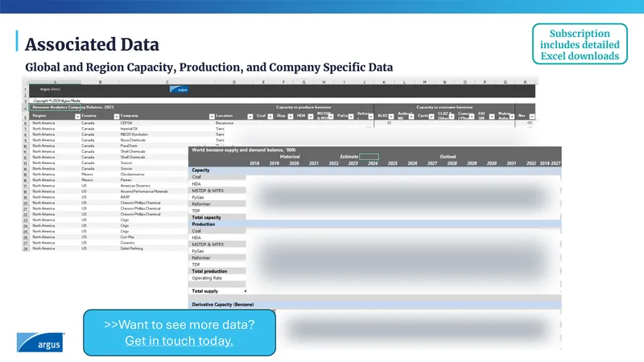Open the HDA column filter dropdown
Image resolution: width=644 pixels, height=362 pixels.
311,117
